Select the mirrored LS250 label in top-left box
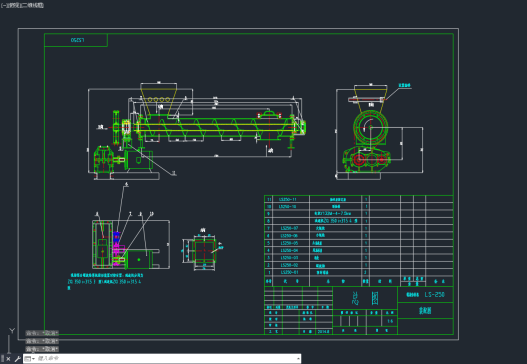527x364 pixels. point(77,40)
